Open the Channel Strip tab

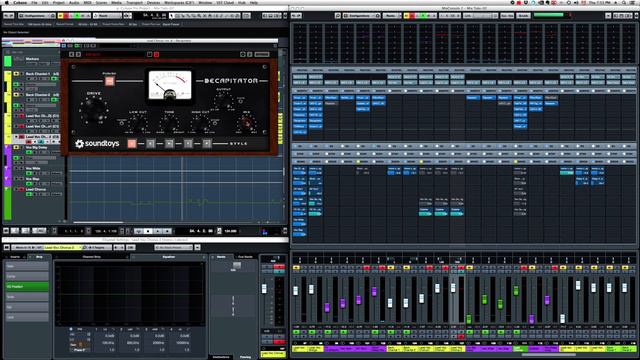tap(91, 257)
